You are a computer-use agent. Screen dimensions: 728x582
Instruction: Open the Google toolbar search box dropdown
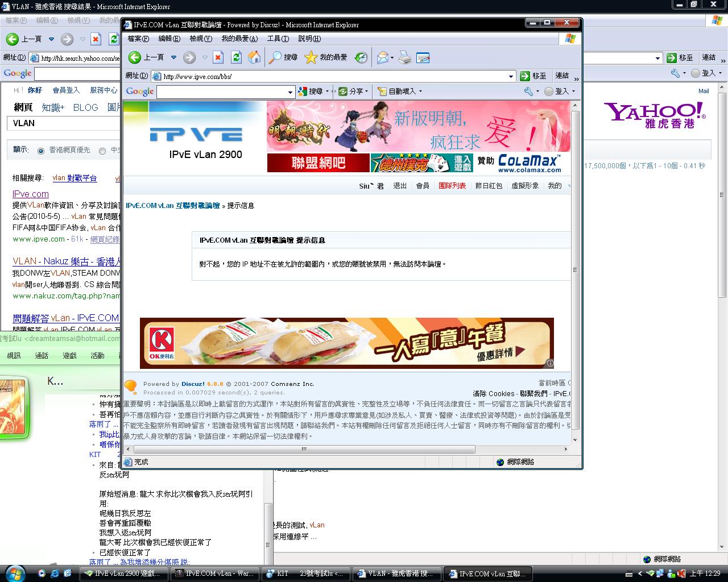point(290,92)
